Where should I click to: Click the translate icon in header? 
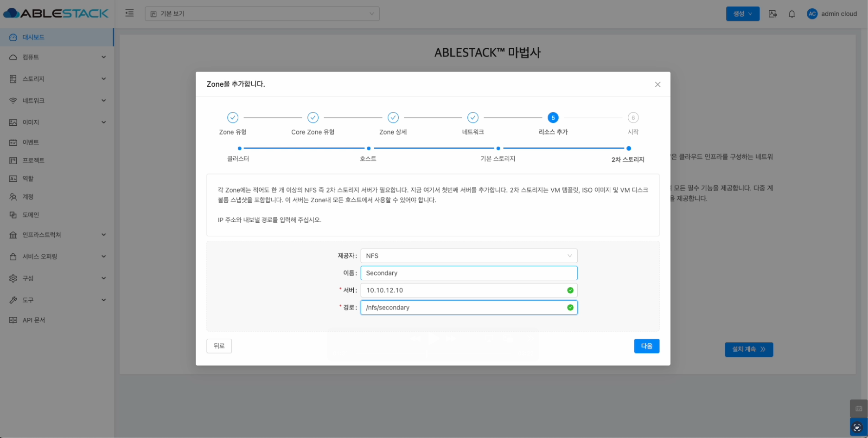(x=772, y=14)
